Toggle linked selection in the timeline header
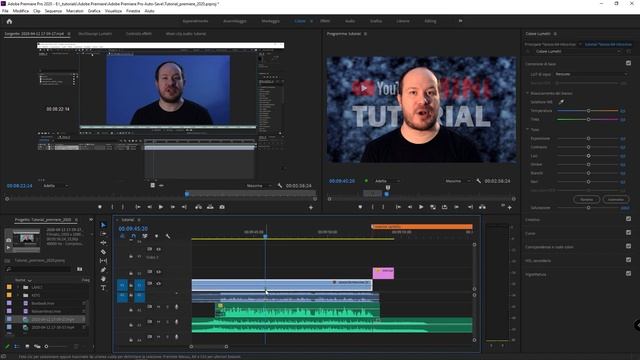 coord(145,236)
